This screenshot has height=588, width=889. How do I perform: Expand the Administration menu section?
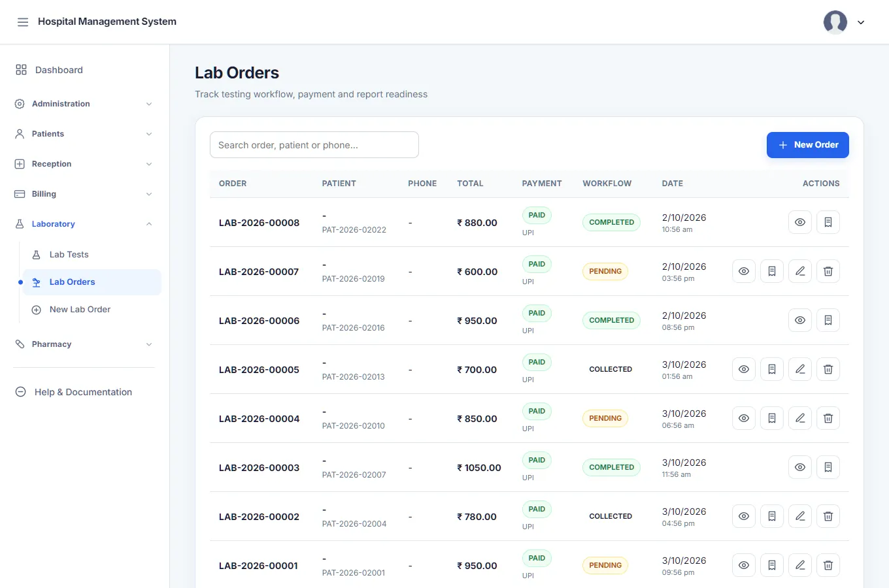[84, 104]
